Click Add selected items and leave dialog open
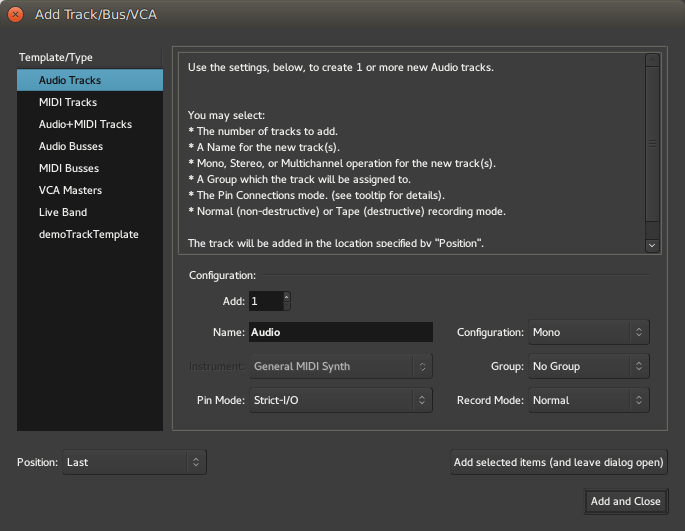This screenshot has height=531, width=685. tap(559, 462)
